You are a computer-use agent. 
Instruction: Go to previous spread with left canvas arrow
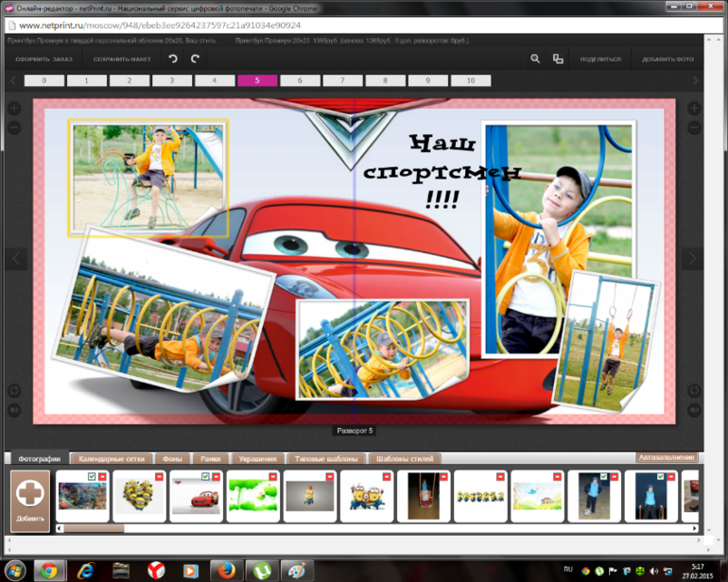tap(16, 258)
